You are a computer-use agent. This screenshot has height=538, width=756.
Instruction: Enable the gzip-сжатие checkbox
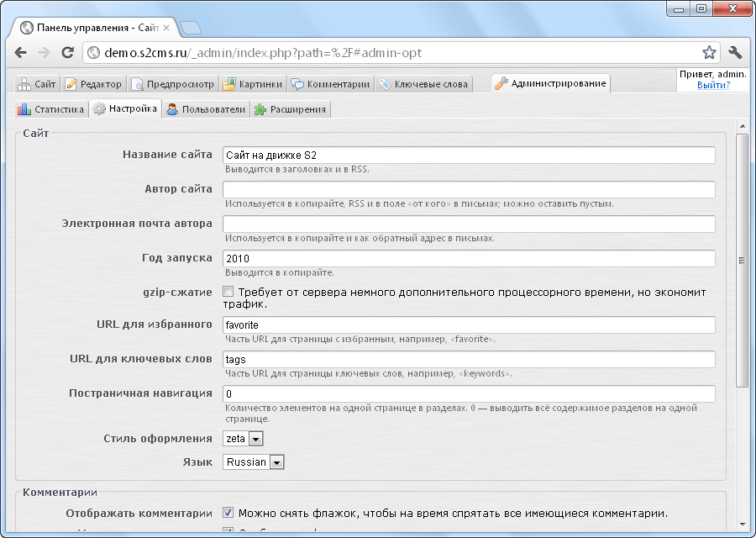228,292
